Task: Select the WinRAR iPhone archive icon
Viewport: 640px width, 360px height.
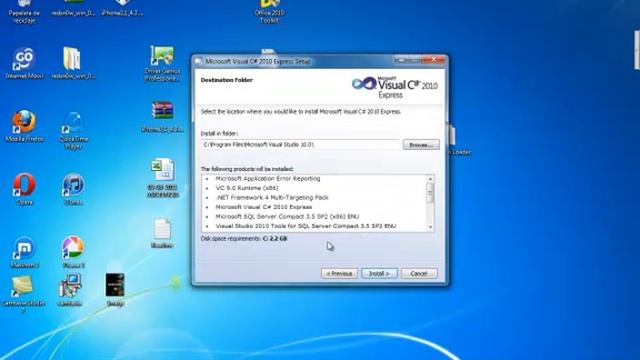Action: [162, 116]
